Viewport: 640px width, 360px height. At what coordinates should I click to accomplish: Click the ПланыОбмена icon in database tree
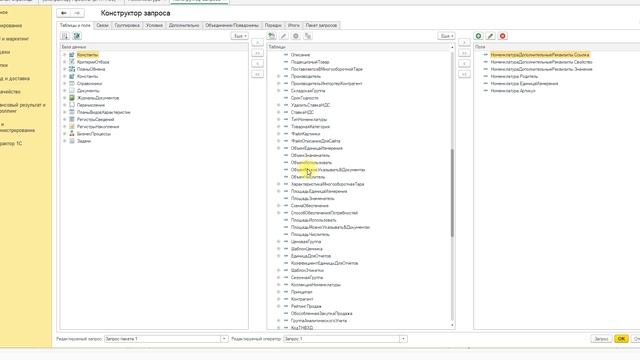pyautogui.click(x=72, y=69)
